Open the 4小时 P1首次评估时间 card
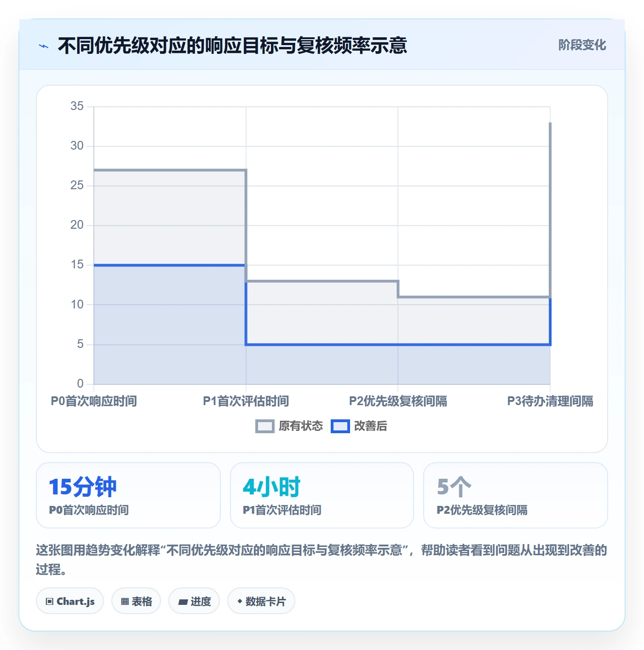Viewport: 644px width, 650px height. [x=322, y=495]
